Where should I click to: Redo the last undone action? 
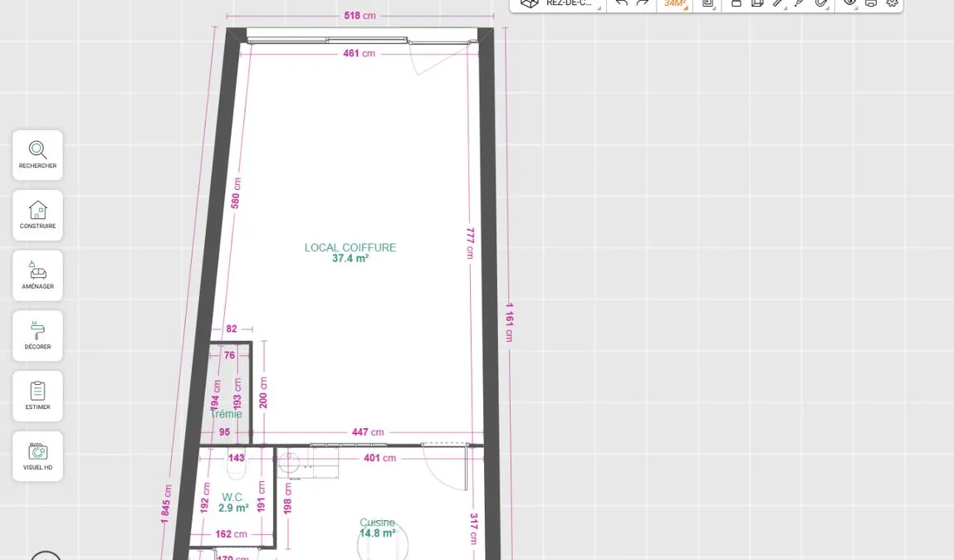click(x=643, y=3)
